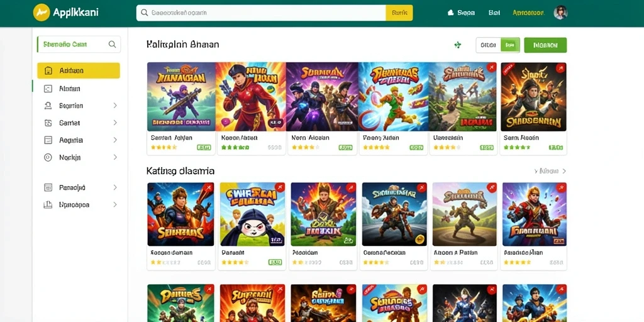This screenshot has width=644, height=322.
Task: Open the ninja face thumbnail above Paeaait
Action: (x=252, y=214)
